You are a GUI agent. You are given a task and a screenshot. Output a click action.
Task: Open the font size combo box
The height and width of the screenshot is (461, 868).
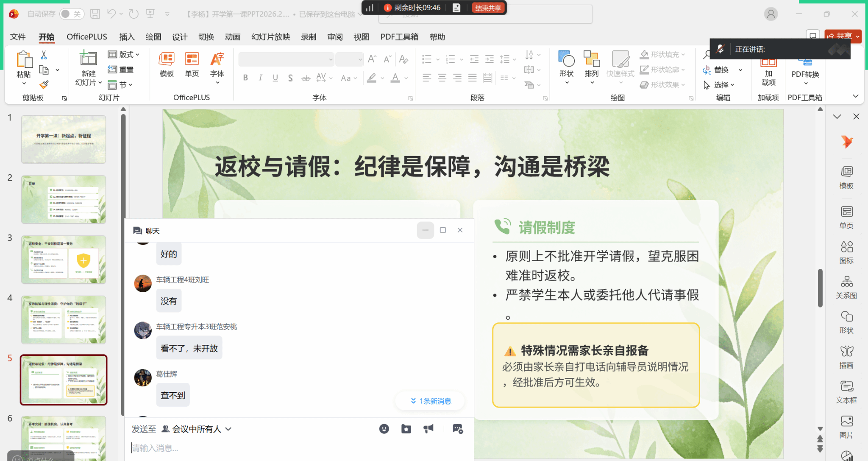click(350, 59)
